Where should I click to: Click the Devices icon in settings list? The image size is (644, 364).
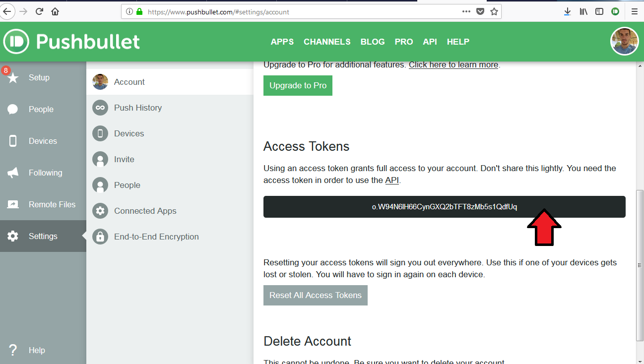(100, 133)
